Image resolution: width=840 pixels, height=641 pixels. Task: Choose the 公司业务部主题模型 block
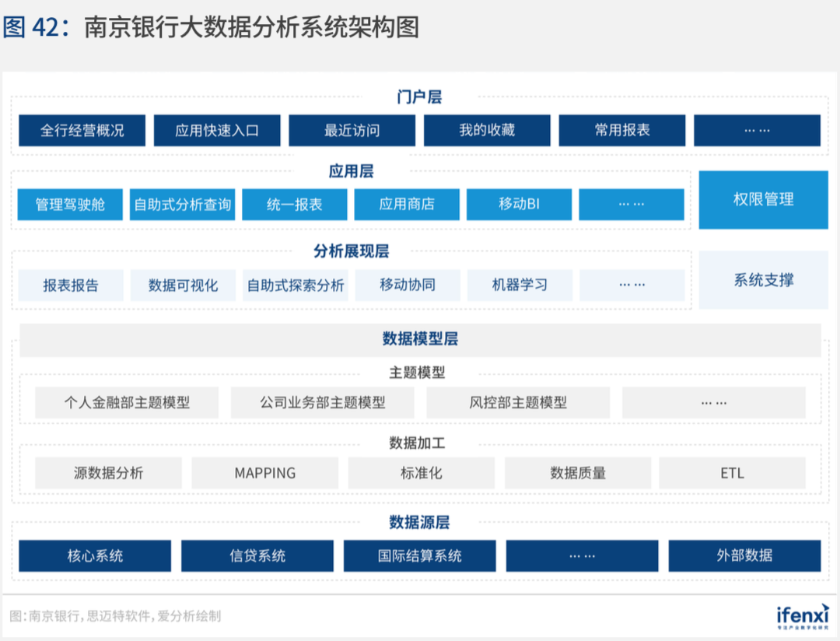pyautogui.click(x=323, y=402)
